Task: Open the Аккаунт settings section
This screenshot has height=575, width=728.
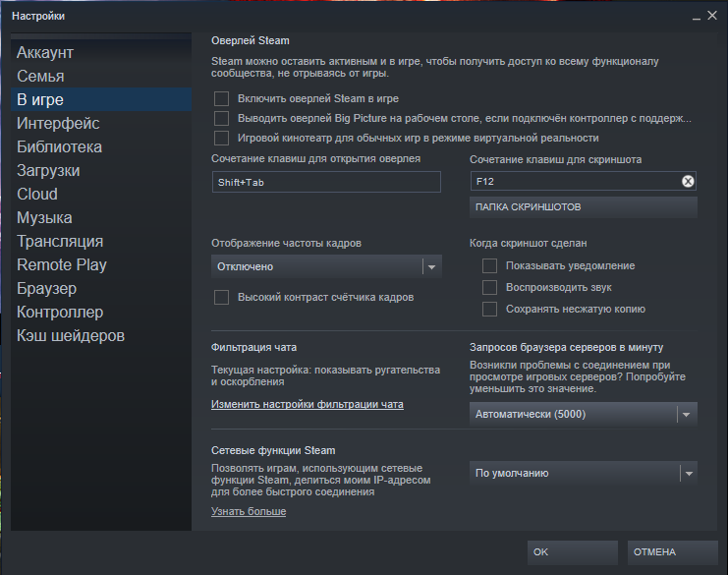Action: [101, 52]
